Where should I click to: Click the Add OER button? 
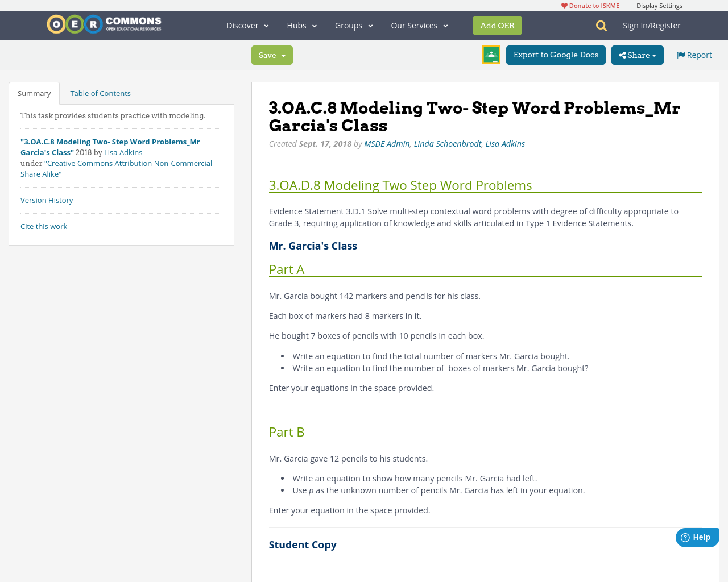pos(497,25)
